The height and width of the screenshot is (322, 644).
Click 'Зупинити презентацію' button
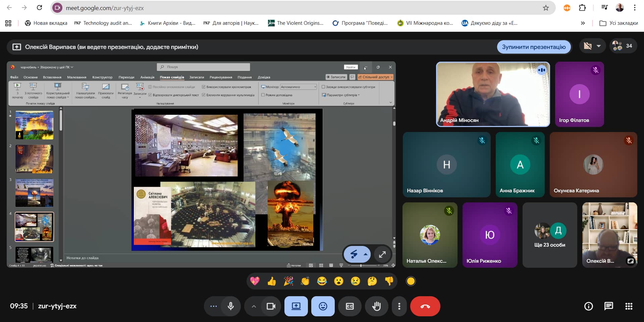[533, 47]
